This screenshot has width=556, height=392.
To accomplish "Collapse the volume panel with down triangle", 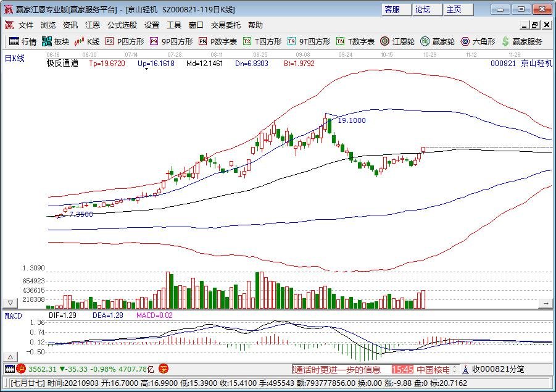I will click(10, 303).
